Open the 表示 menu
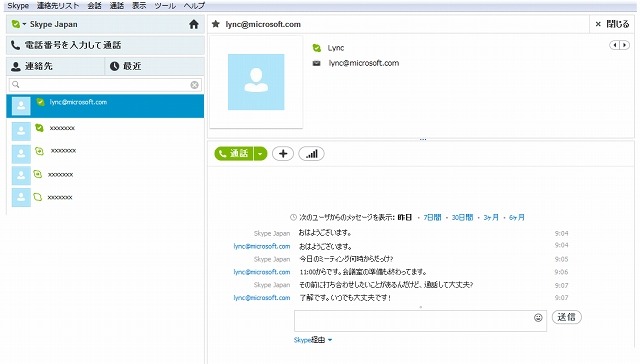 pyautogui.click(x=139, y=6)
